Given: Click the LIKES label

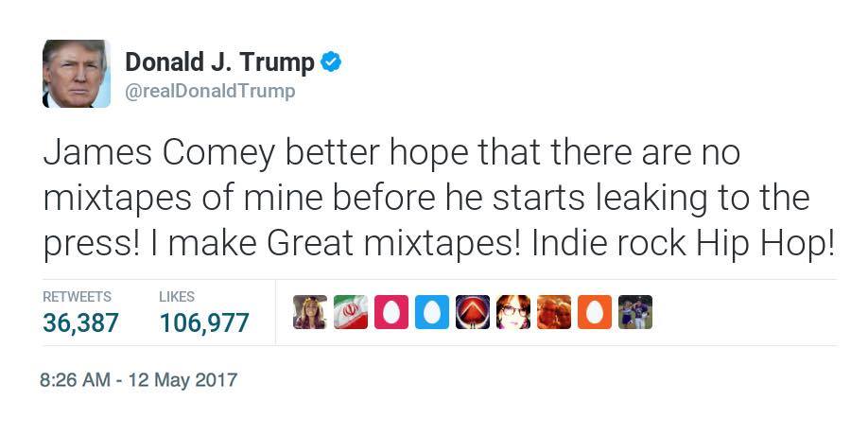Looking at the screenshot, I should pos(177,297).
